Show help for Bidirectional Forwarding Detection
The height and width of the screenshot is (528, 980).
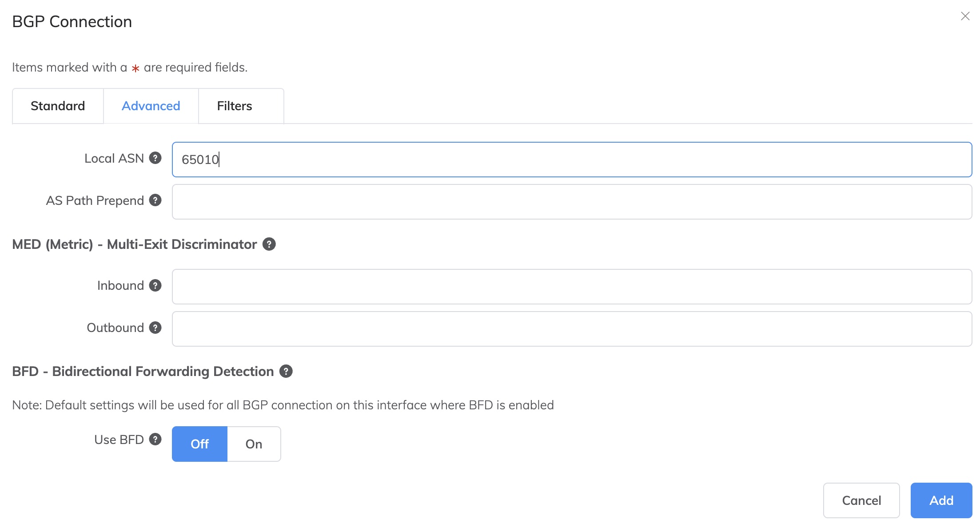(286, 371)
